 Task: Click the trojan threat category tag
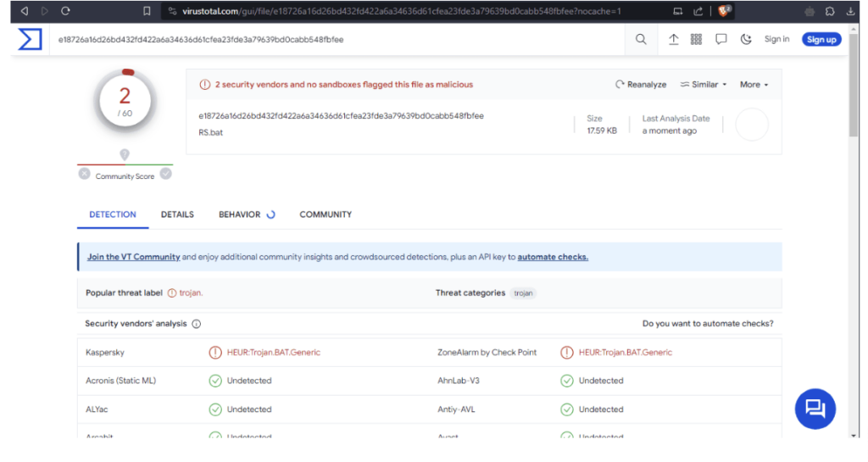click(x=523, y=293)
